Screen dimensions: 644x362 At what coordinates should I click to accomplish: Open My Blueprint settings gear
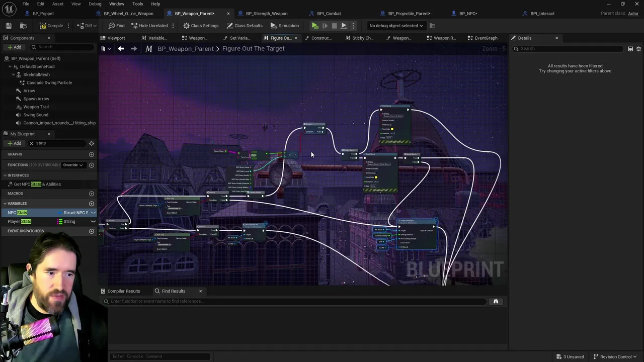[92, 143]
